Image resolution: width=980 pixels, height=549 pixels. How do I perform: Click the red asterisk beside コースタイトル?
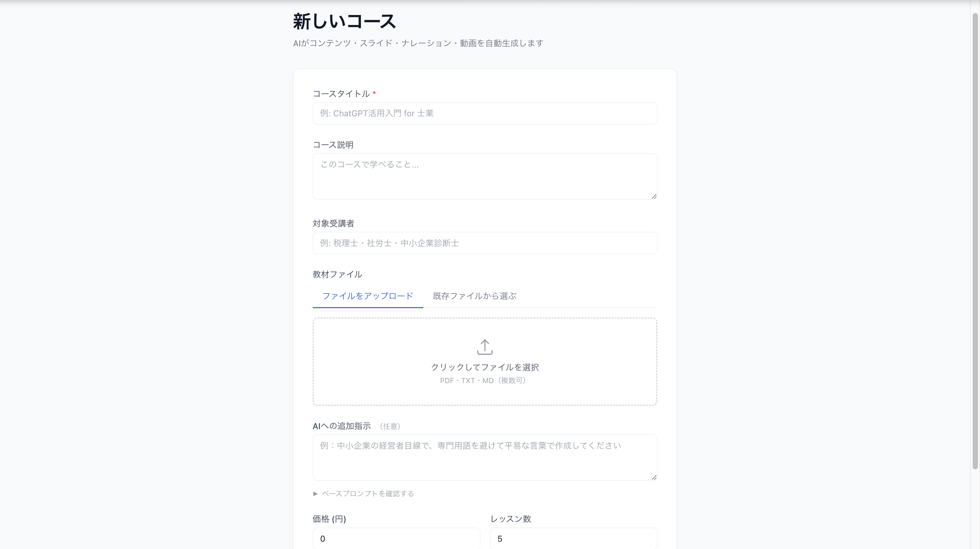[x=374, y=93]
